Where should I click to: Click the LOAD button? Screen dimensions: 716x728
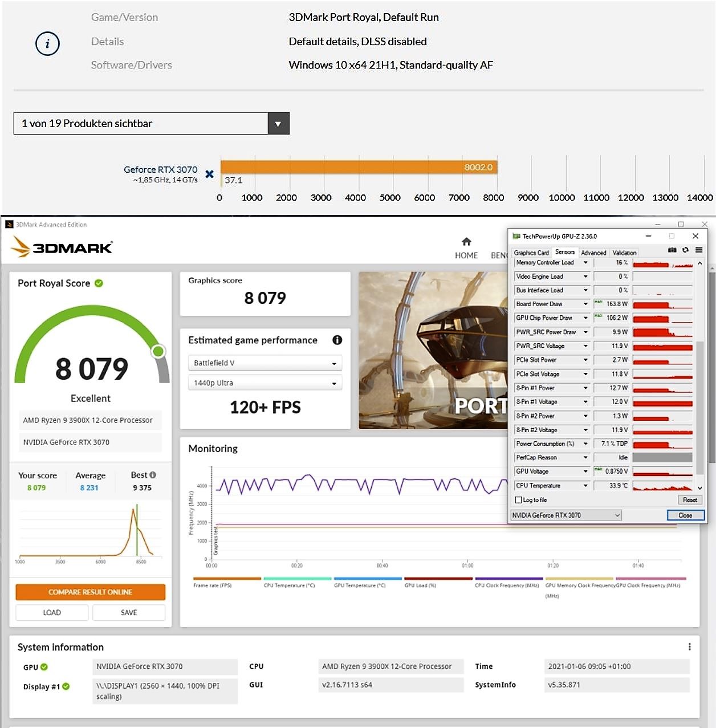tap(52, 612)
